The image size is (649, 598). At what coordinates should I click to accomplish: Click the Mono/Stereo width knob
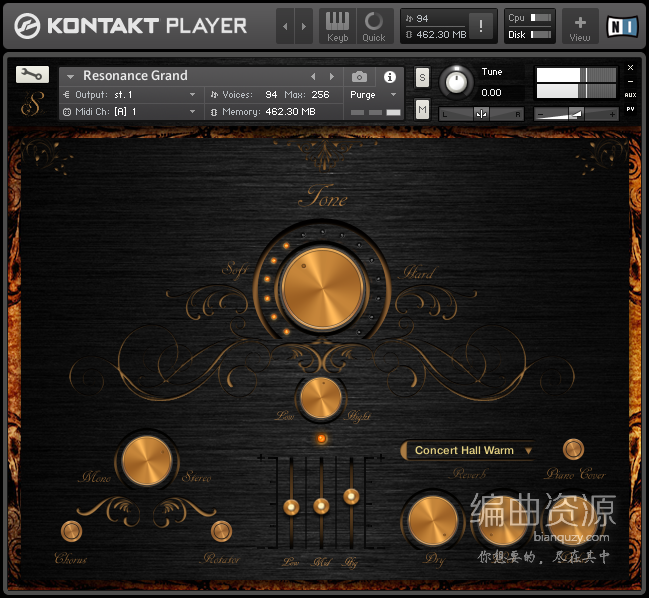pos(147,461)
